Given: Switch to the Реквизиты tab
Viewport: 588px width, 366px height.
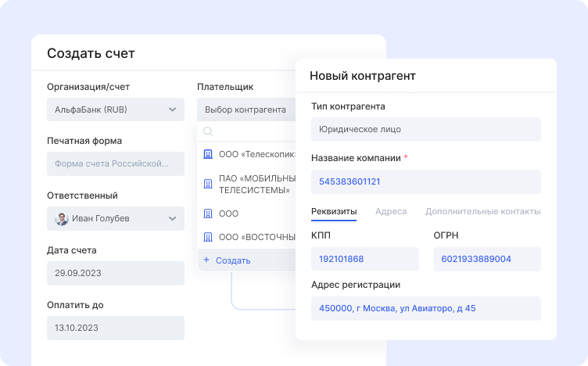Looking at the screenshot, I should pos(334,211).
